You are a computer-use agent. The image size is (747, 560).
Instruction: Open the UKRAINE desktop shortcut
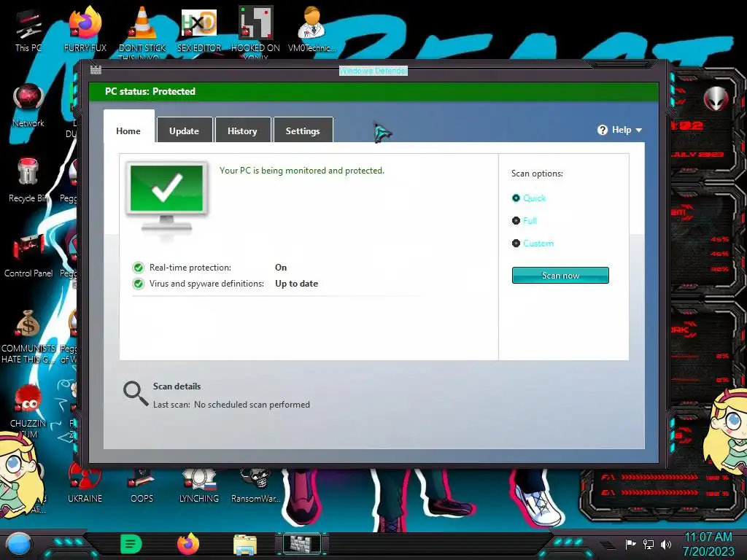[x=85, y=481]
